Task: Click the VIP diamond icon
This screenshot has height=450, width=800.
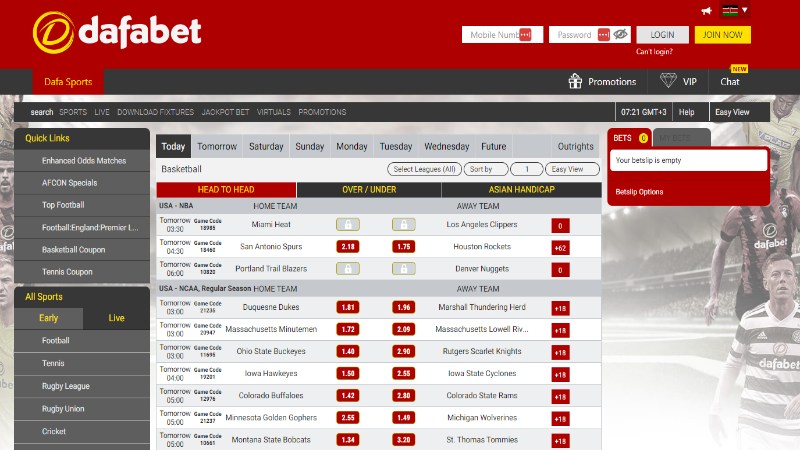Action: [x=667, y=81]
